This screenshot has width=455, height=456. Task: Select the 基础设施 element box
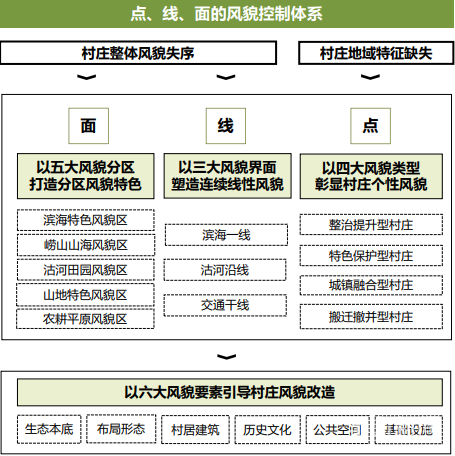point(409,430)
